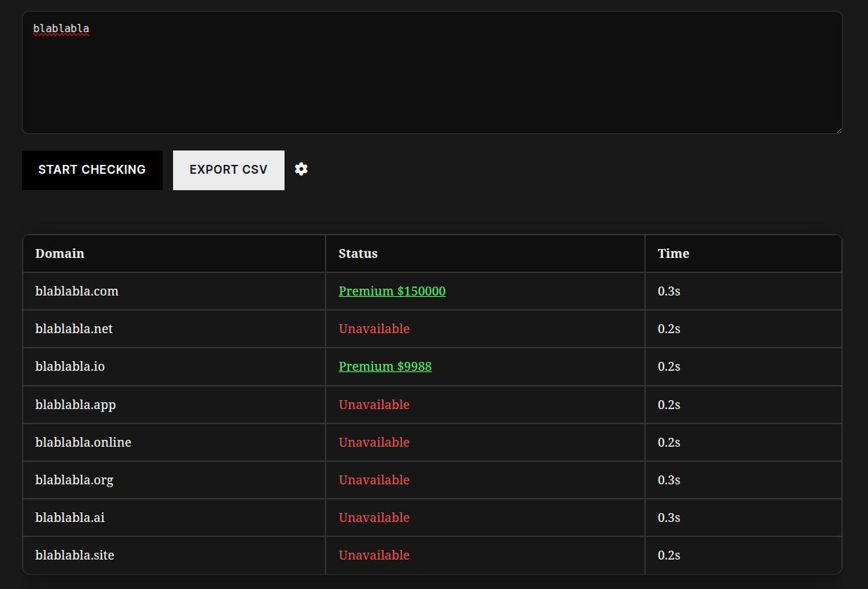Open the Premium $9988 link for blablabla.io
The width and height of the screenshot is (868, 589).
385,366
